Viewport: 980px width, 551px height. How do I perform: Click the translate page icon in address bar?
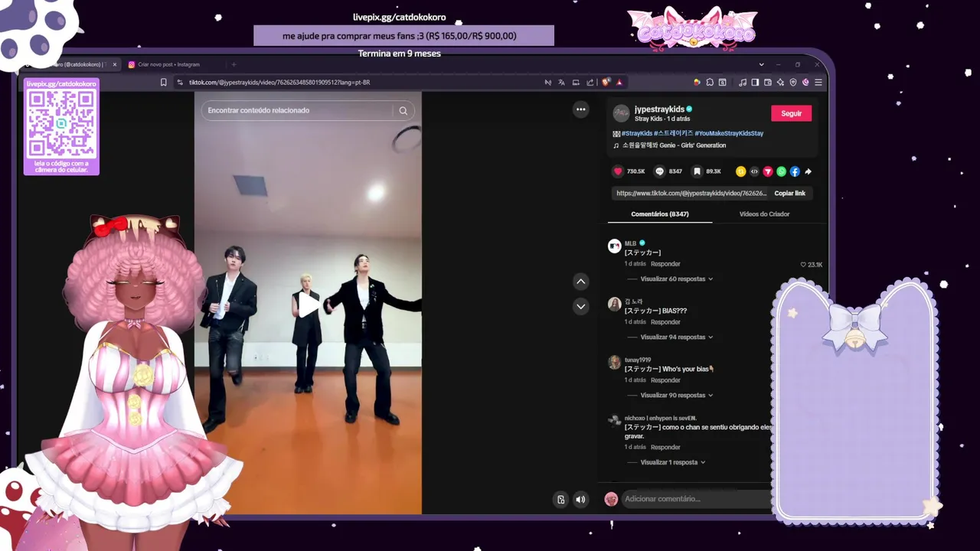click(x=561, y=82)
